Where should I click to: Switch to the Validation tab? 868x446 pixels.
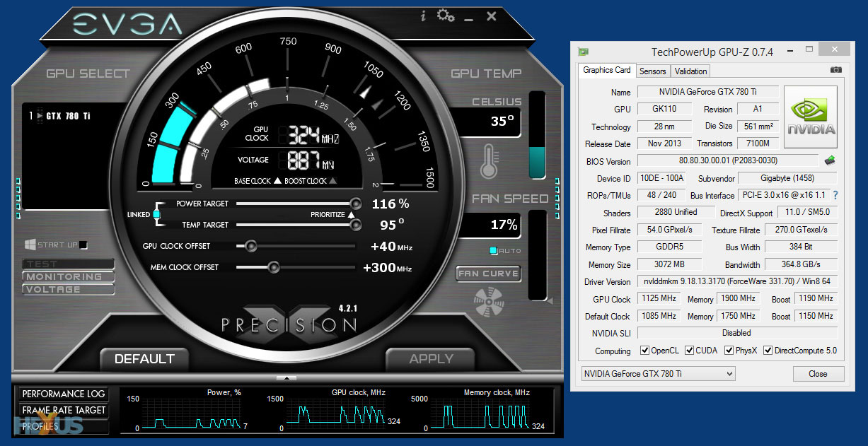(x=690, y=71)
